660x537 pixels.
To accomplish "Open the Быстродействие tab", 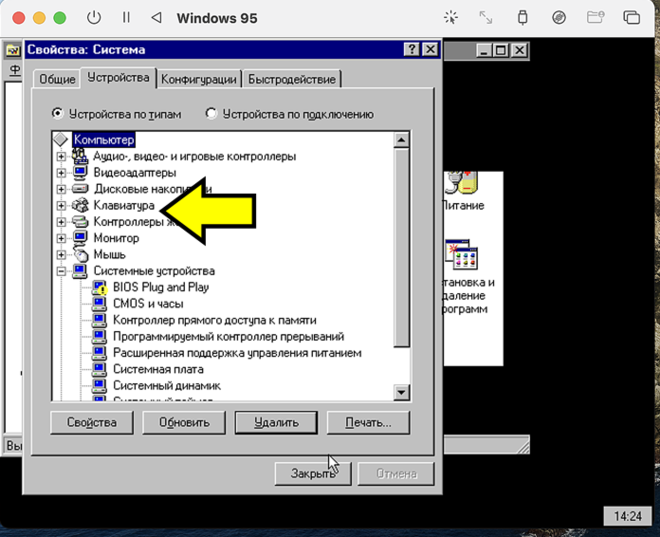I will pos(292,79).
